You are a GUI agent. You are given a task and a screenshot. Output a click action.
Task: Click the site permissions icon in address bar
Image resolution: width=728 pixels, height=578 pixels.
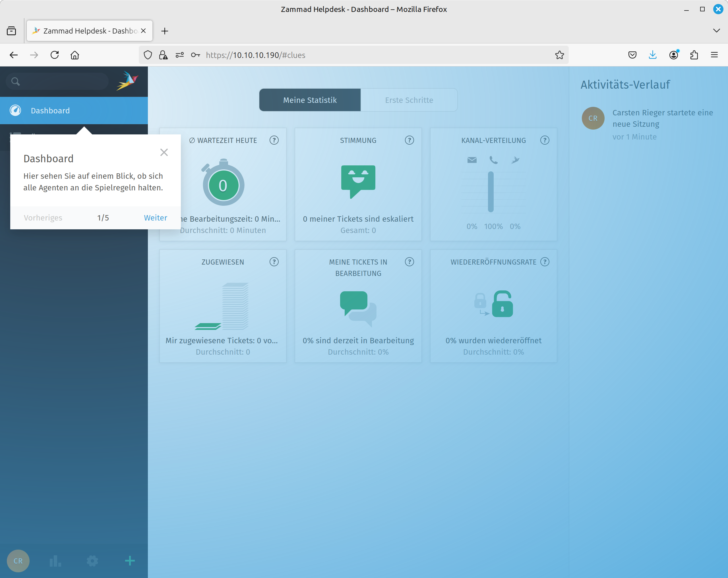point(179,55)
